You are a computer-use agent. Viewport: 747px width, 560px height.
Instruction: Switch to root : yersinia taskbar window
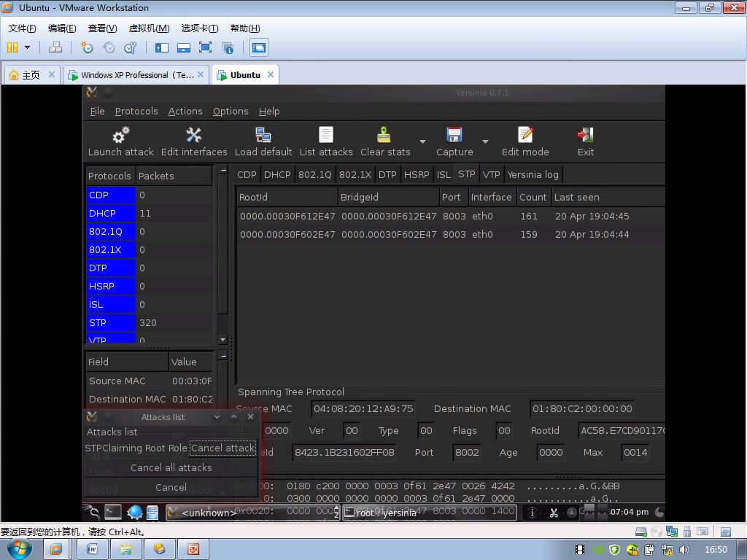tap(429, 513)
